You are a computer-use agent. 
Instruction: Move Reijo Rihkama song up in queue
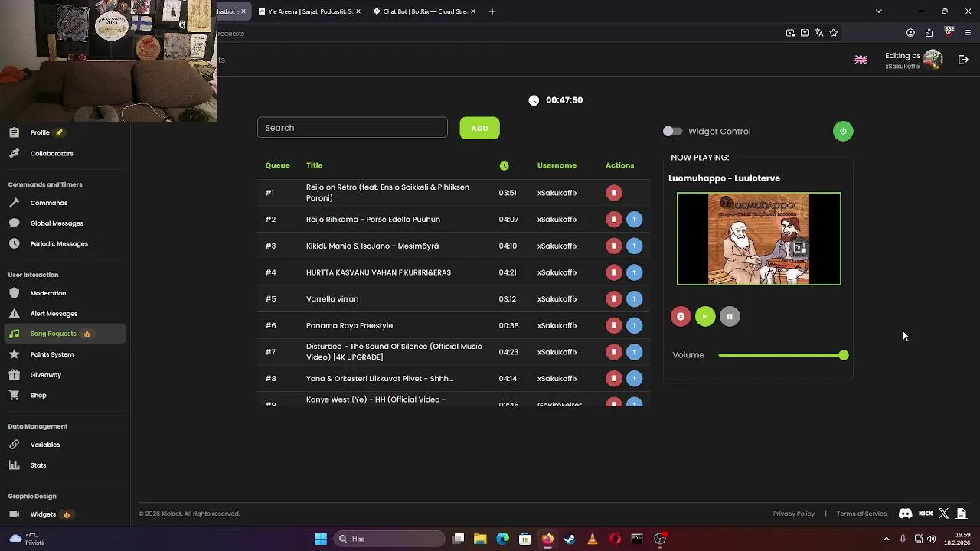coord(634,220)
